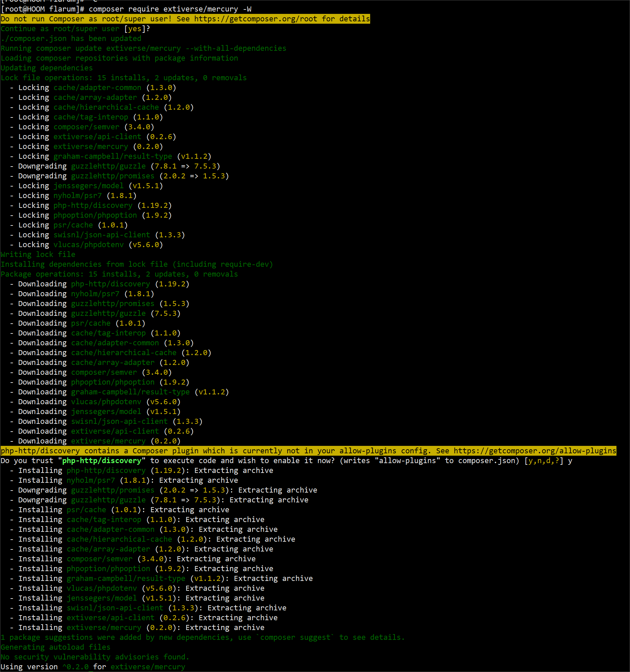This screenshot has width=630, height=672.
Task: Click 'Downloading vlucas/phpdotenv (v5.6.0)' line
Action: (x=95, y=402)
